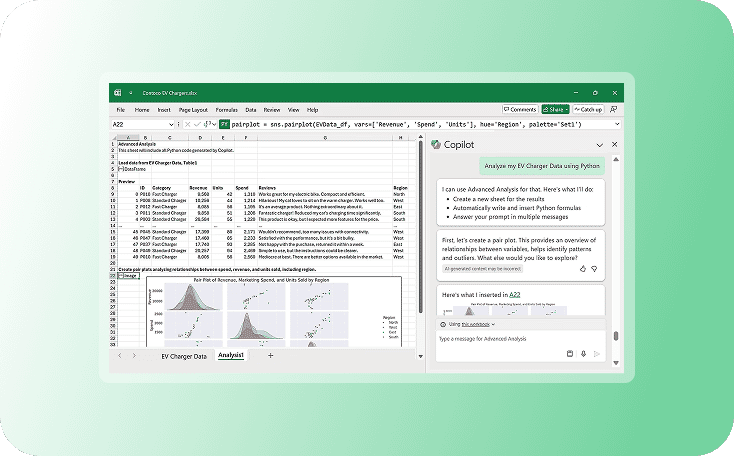Click the 'AI generated content may be incorrect' label
Image resolution: width=734 pixels, height=456 pixels.
(483, 269)
